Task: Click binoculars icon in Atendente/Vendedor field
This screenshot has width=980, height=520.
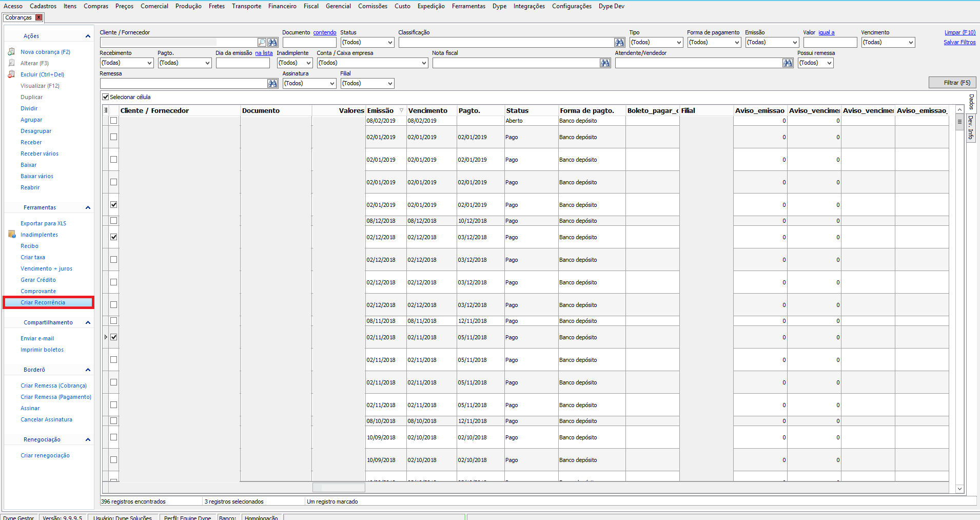Action: [788, 63]
